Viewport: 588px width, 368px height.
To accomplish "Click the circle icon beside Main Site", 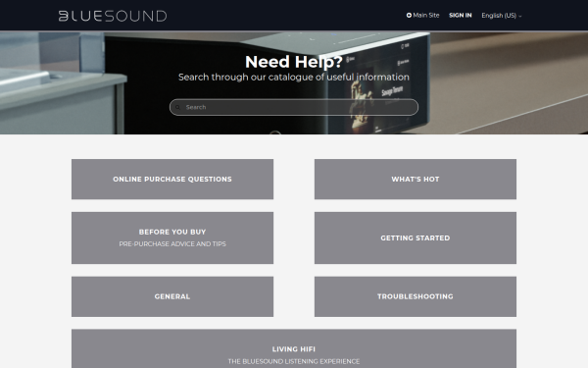I will (x=409, y=16).
